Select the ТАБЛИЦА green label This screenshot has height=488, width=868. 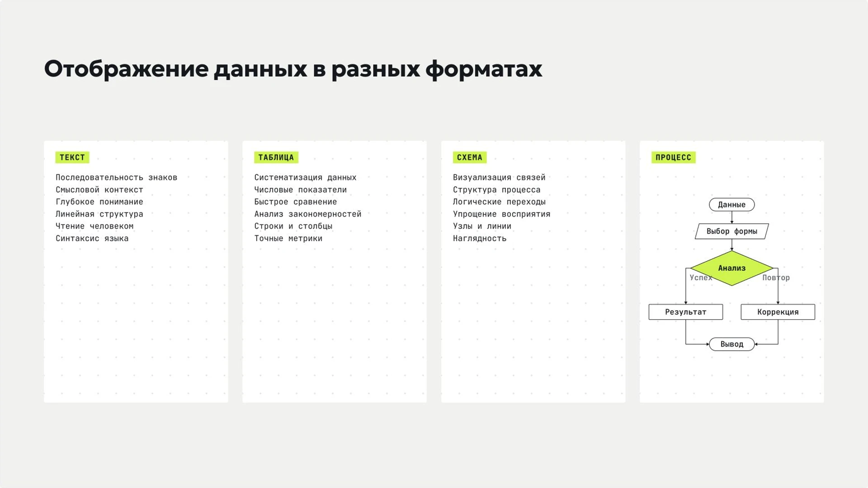276,157
